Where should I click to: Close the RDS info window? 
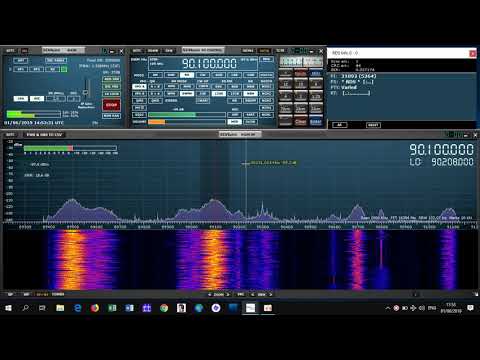[472, 53]
